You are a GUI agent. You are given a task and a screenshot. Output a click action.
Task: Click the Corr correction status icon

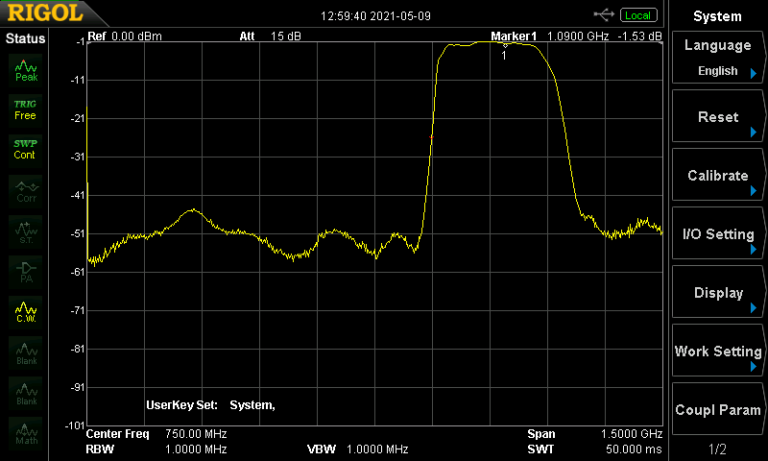point(26,190)
